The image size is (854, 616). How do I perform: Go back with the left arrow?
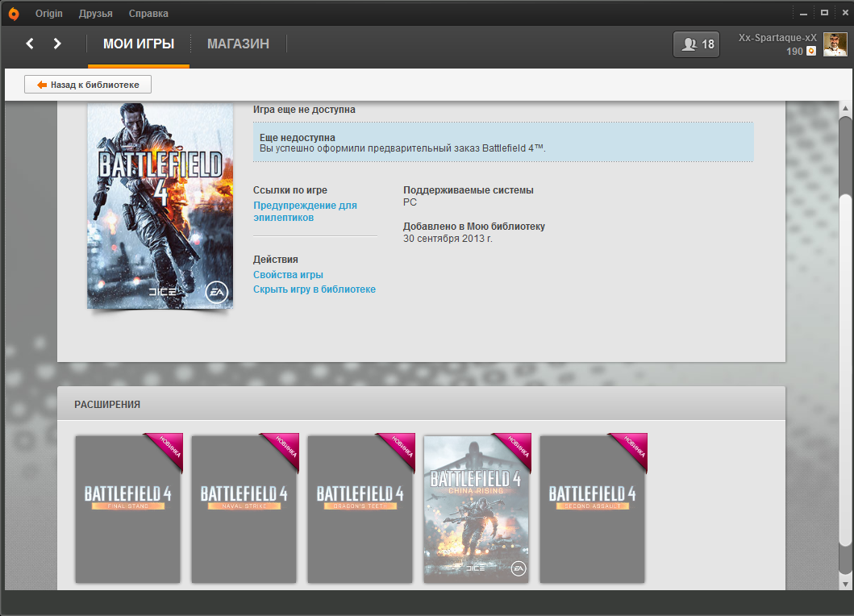pos(30,44)
